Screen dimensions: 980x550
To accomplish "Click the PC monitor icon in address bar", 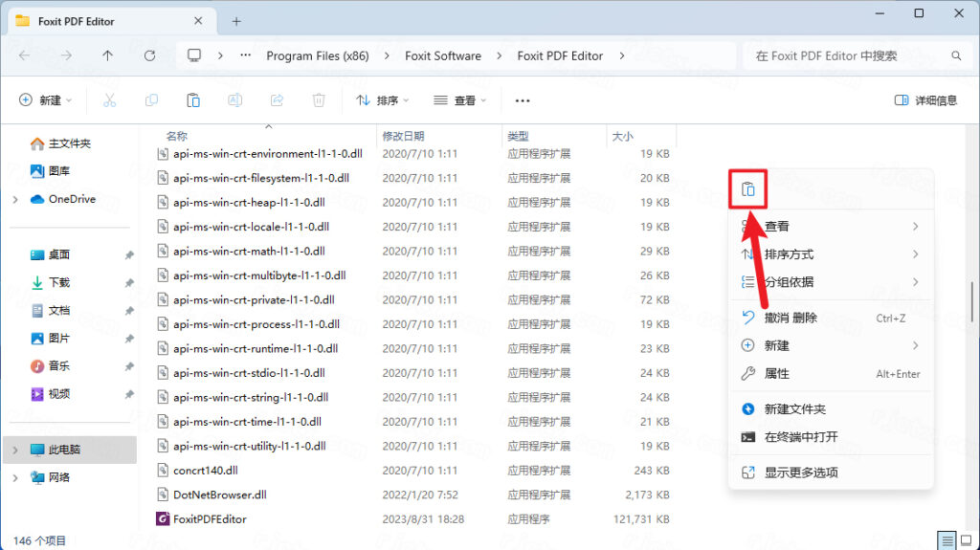I will [x=194, y=55].
